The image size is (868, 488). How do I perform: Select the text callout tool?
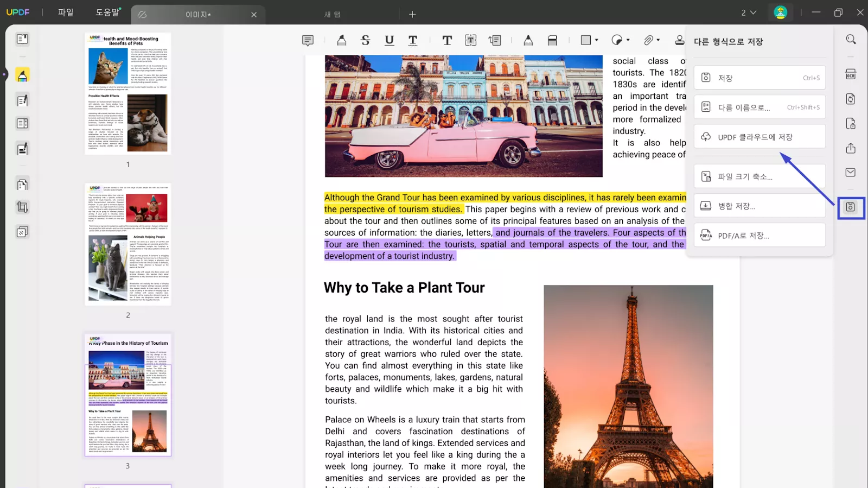pos(495,40)
